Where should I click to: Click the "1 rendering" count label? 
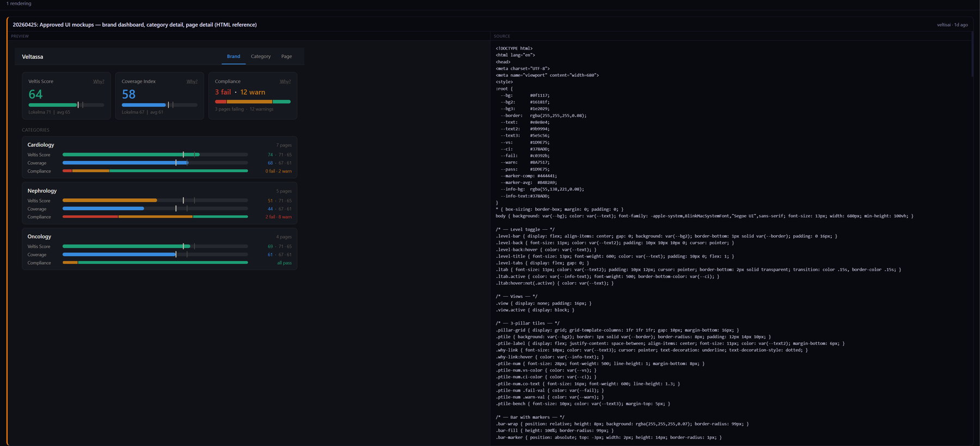click(x=19, y=4)
